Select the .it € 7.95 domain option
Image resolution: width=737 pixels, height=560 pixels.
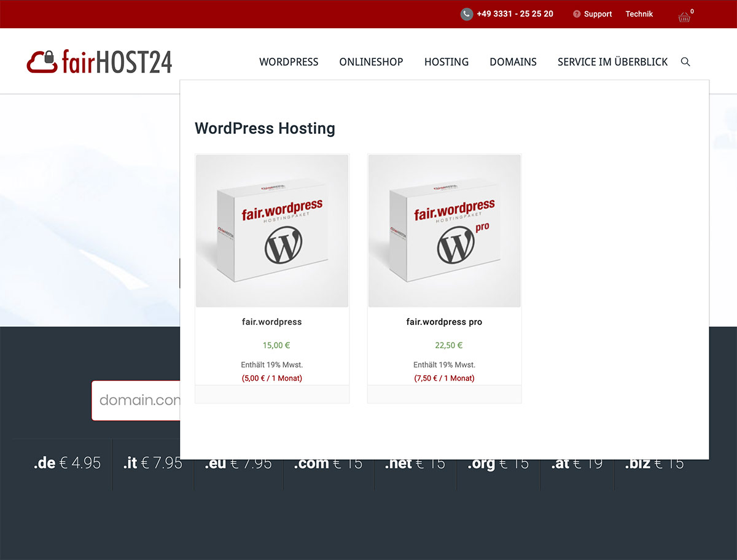tap(152, 464)
